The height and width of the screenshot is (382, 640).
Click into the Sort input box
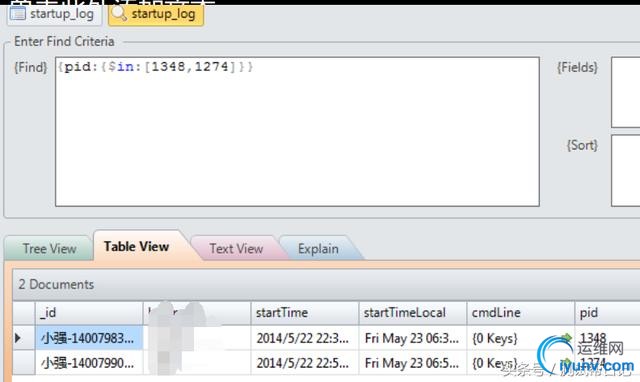coord(625,171)
